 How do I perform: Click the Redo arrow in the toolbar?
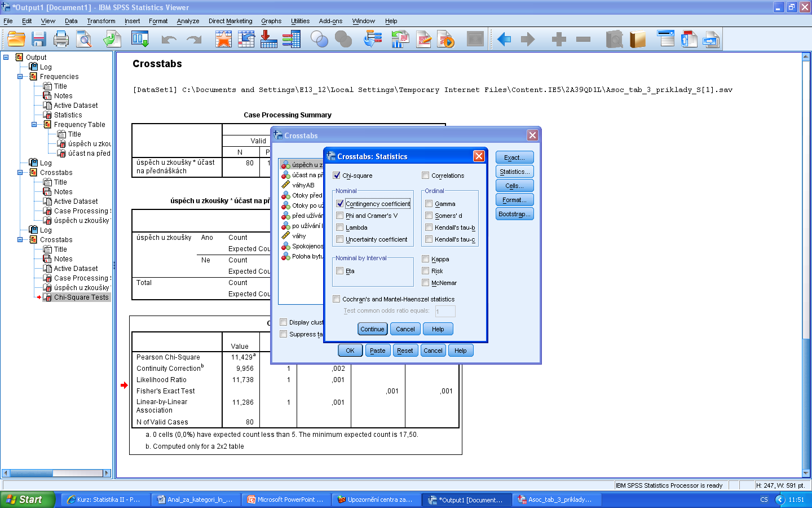[194, 39]
